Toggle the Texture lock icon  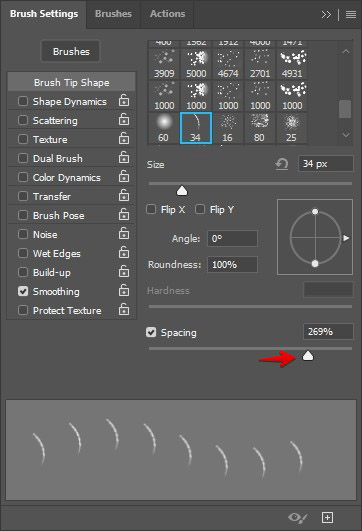(x=124, y=139)
